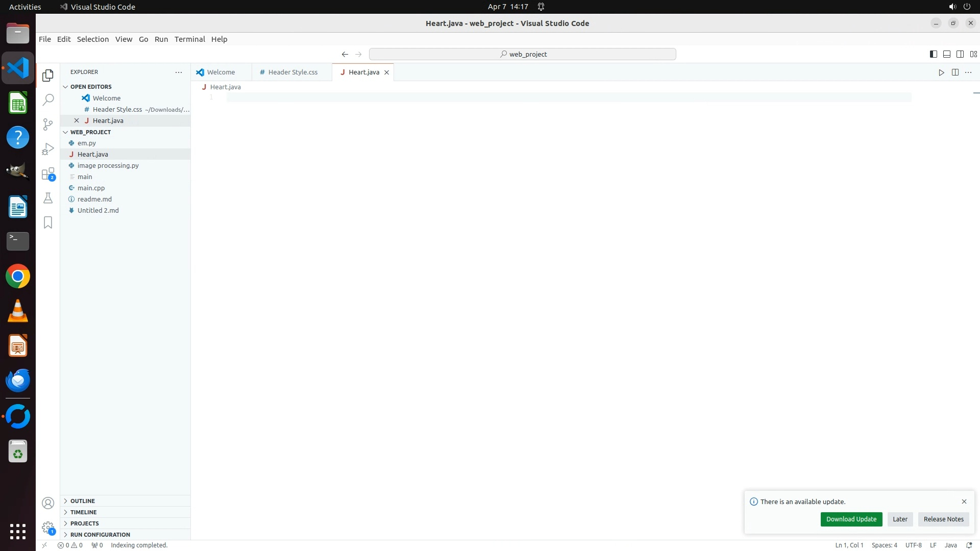Screen dimensions: 980x551
Task: Toggle the secondary side bar
Action: 960,54
